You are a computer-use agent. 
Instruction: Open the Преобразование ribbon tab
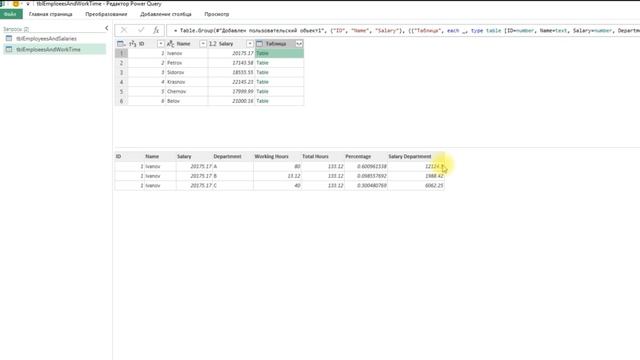point(106,14)
